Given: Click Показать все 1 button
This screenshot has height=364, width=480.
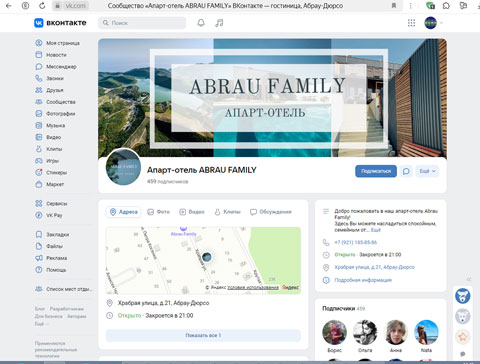Looking at the screenshot, I should click(203, 335).
